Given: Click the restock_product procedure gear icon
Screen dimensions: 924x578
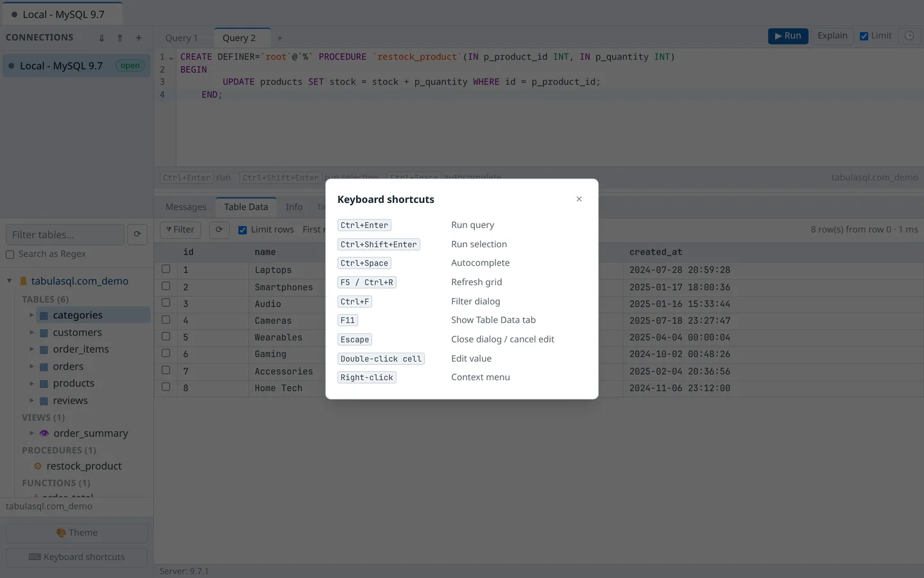Looking at the screenshot, I should [37, 466].
